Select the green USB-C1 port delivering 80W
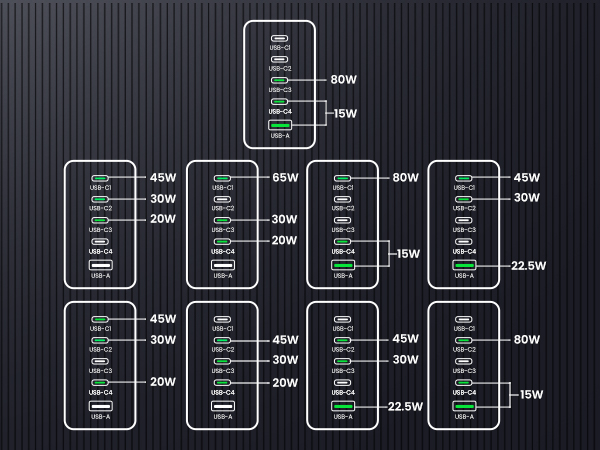Screen dimensions: 600x450 [x=342, y=178]
